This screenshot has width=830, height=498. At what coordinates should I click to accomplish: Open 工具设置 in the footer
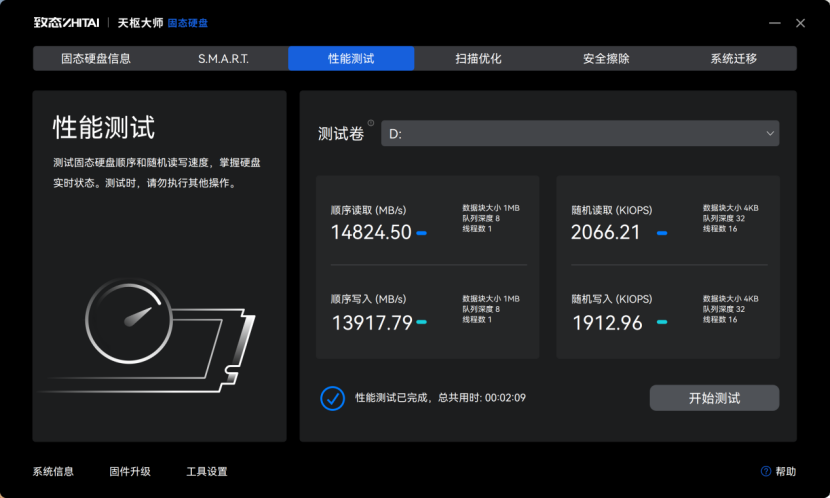[207, 471]
